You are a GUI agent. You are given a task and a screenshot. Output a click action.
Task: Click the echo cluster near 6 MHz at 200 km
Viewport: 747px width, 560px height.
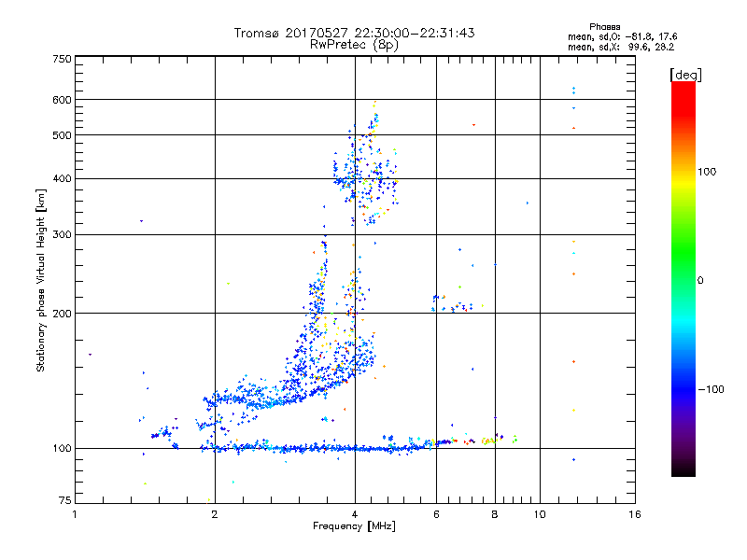pyautogui.click(x=452, y=304)
